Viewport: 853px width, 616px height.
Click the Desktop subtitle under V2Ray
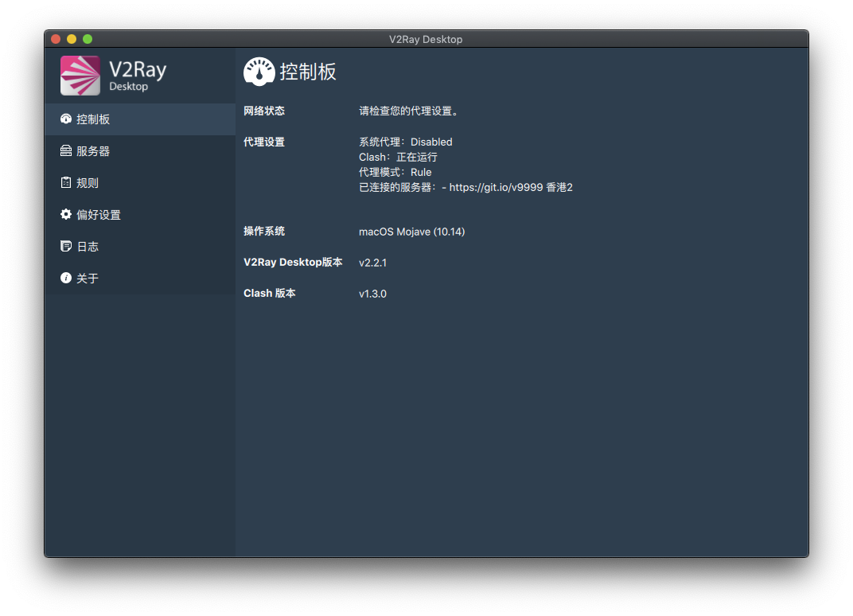tap(128, 87)
